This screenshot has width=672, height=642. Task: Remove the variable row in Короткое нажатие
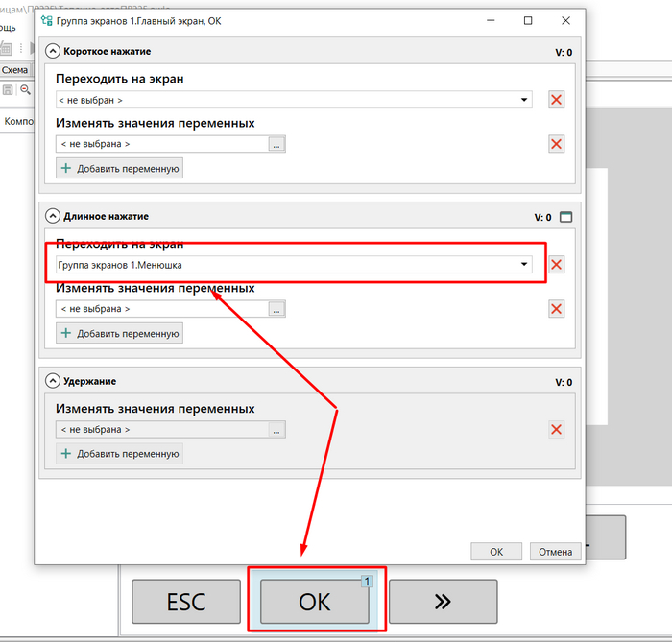(556, 144)
